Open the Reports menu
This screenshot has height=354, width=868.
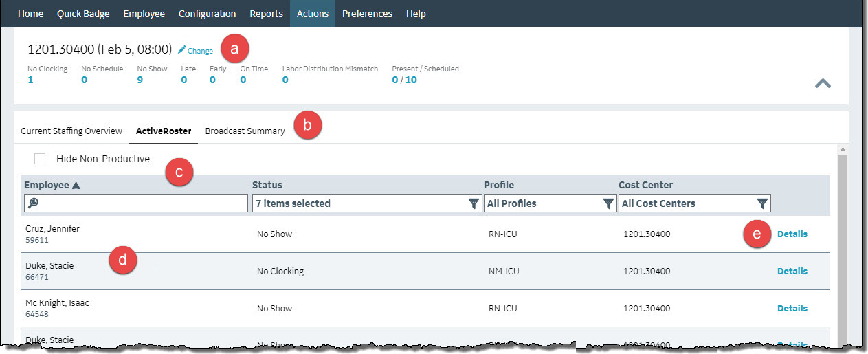pos(266,14)
